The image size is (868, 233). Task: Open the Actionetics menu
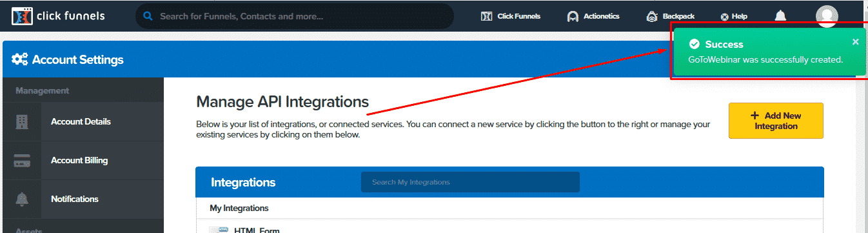pos(593,16)
